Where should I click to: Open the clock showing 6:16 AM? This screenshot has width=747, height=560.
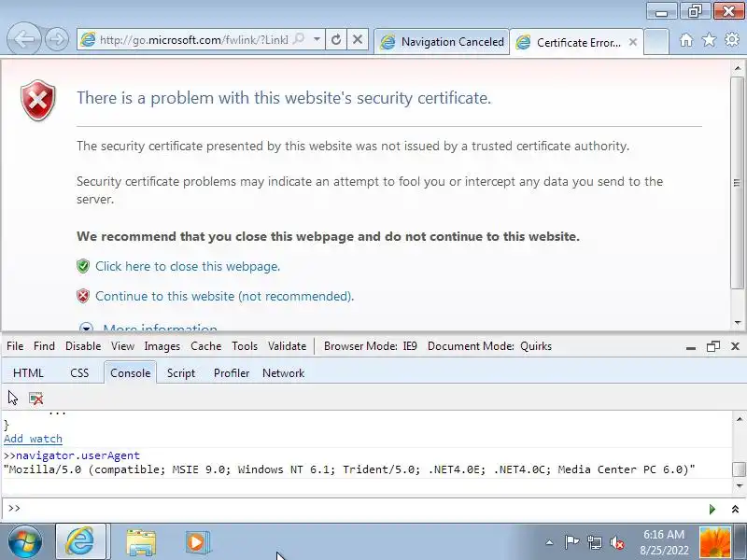pos(664,542)
